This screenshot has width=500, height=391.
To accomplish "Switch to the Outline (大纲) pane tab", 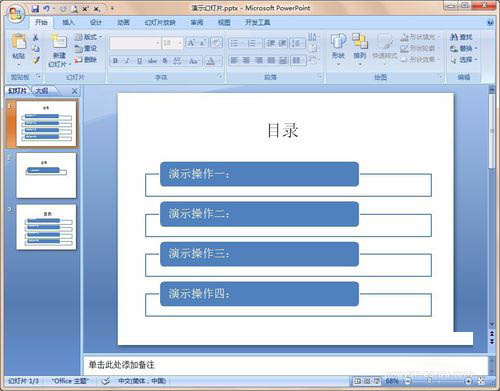I will [x=42, y=91].
